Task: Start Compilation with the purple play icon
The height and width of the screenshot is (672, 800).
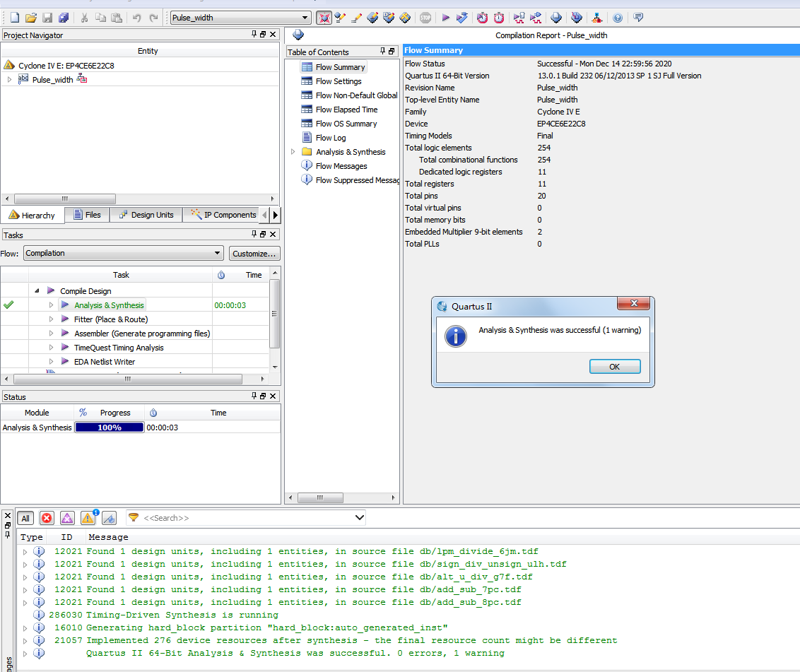Action: pyautogui.click(x=445, y=18)
